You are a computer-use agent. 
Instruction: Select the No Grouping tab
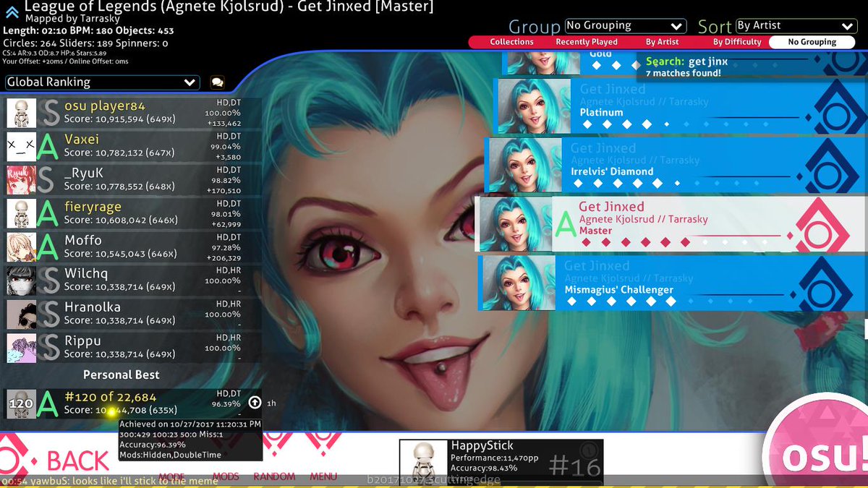[812, 42]
